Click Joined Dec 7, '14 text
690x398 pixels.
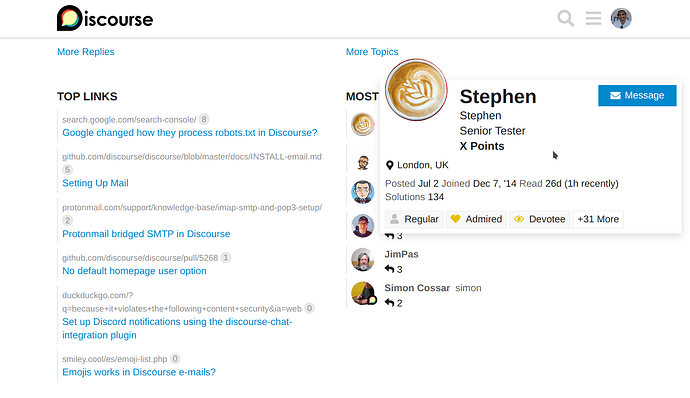479,184
